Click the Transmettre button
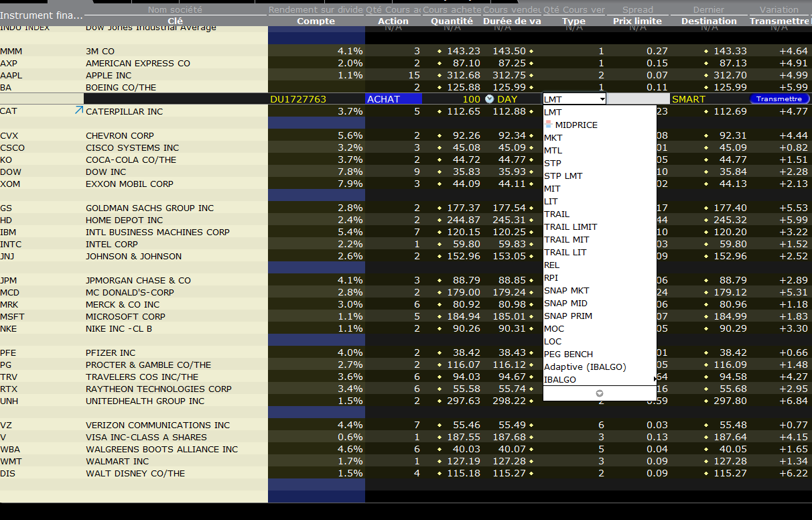 click(x=779, y=99)
